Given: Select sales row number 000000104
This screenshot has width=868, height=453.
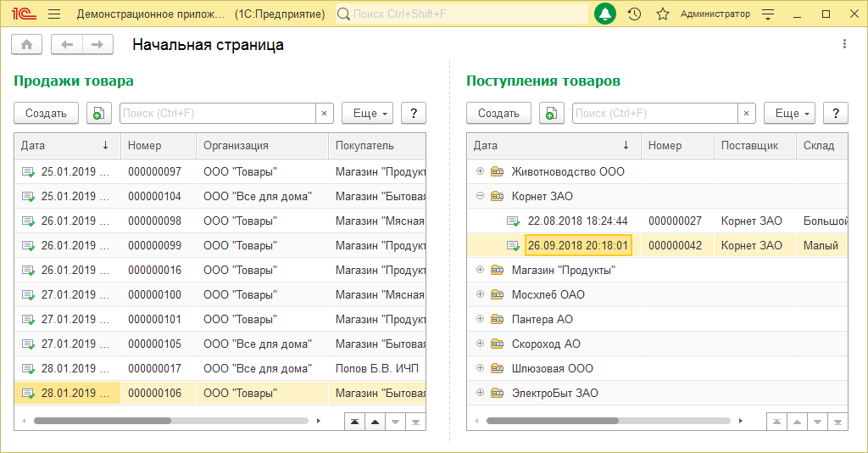Looking at the screenshot, I should pos(220,197).
